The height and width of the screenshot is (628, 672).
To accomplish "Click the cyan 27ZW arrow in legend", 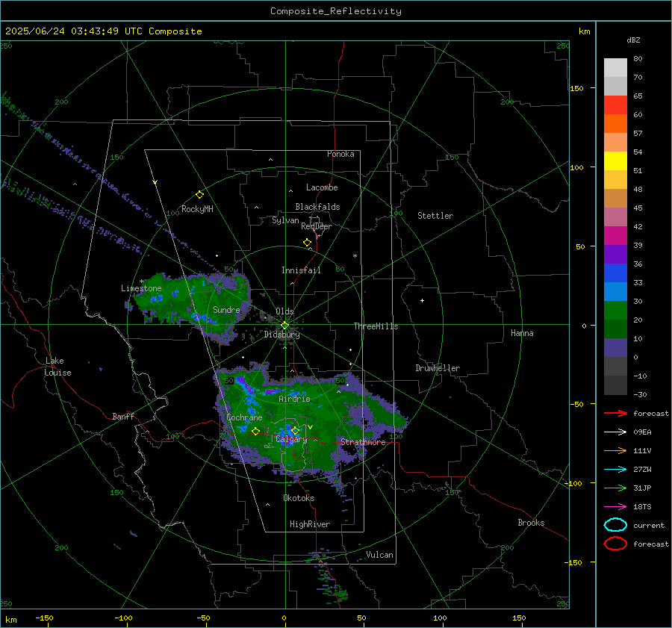I will tap(615, 470).
